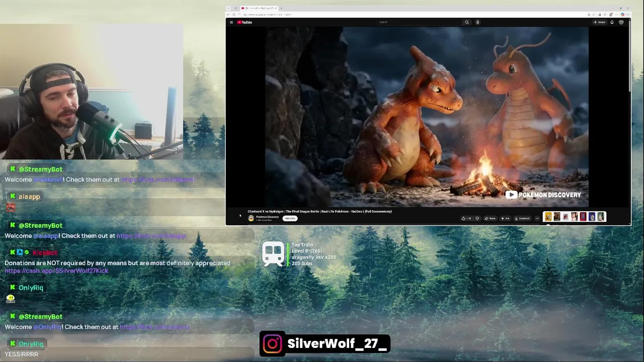Open the kick link in OnlyRiq welcome message
Screen dimensions: 644x362
pos(154,327)
